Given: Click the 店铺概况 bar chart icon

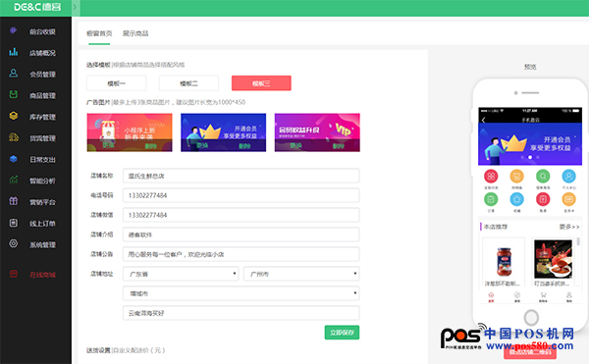Looking at the screenshot, I should coord(13,52).
